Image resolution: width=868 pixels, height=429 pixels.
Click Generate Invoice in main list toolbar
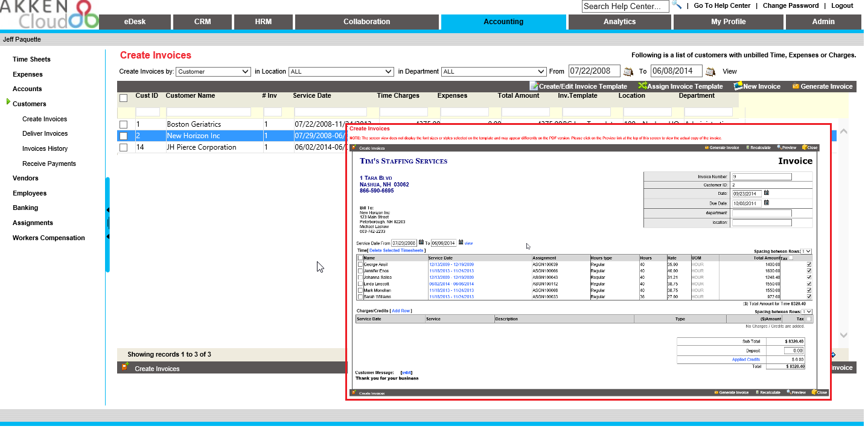822,86
